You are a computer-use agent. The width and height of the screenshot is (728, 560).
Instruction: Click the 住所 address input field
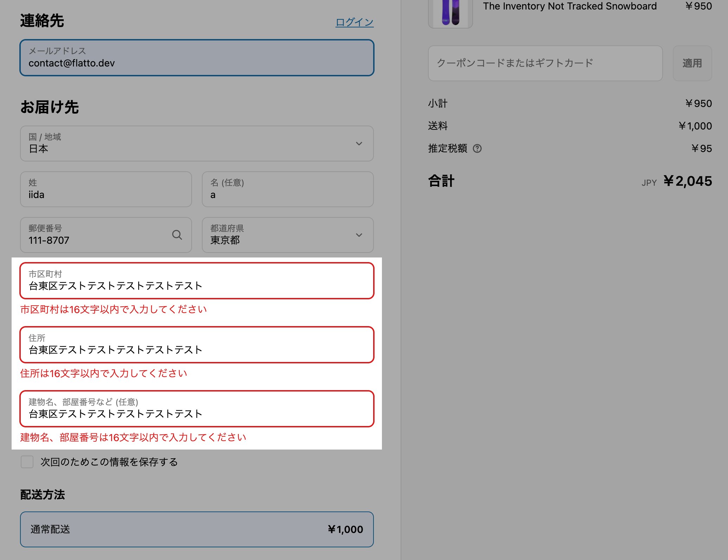pyautogui.click(x=197, y=345)
